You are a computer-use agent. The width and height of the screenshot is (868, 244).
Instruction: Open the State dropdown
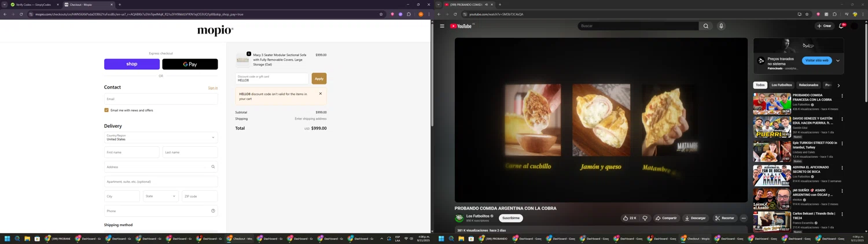(x=161, y=196)
